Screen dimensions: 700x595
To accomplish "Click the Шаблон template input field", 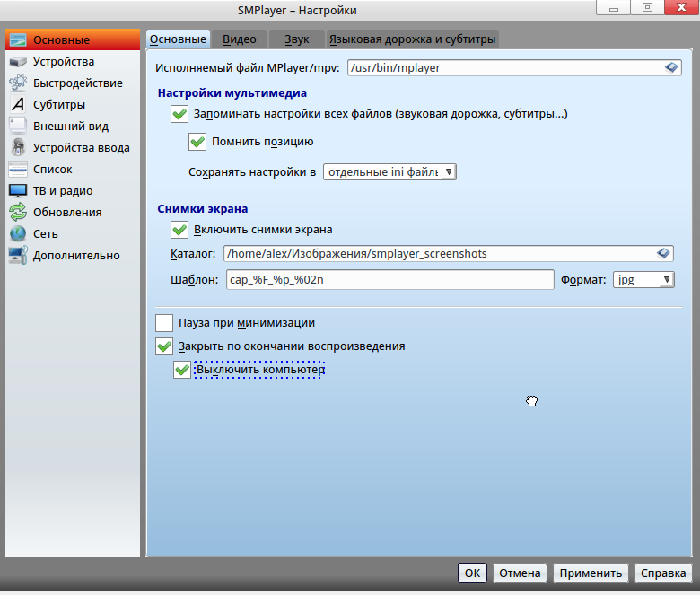I will click(390, 279).
